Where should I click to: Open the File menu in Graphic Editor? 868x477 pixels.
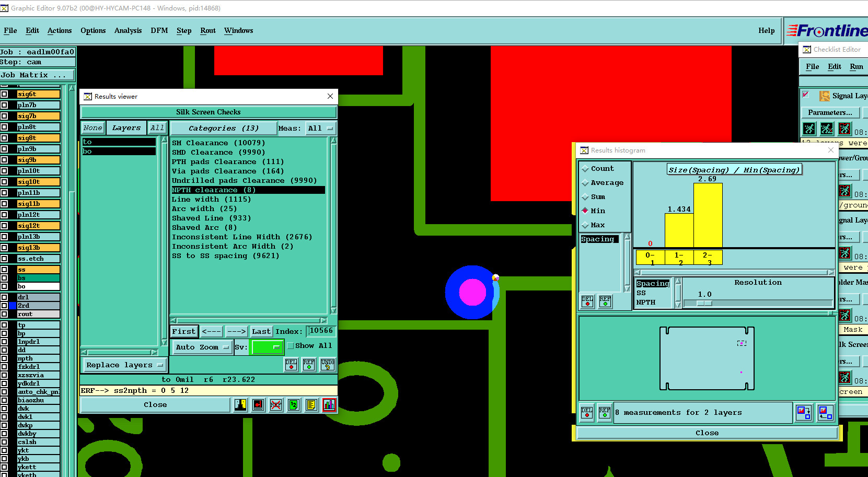click(10, 31)
